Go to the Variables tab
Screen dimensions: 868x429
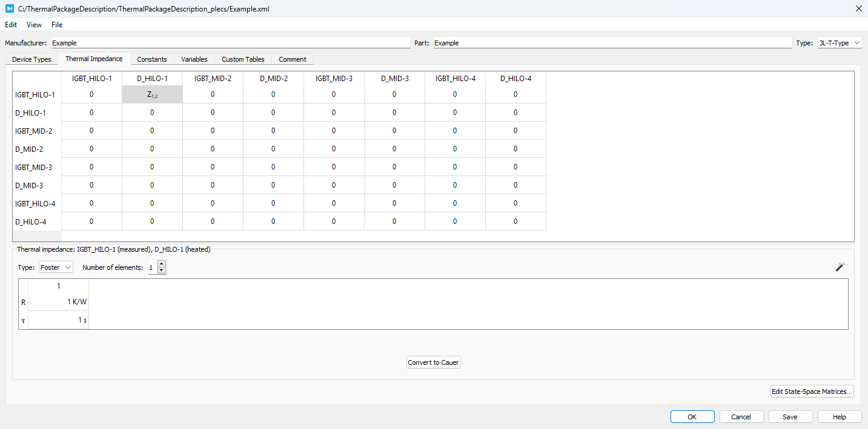194,59
